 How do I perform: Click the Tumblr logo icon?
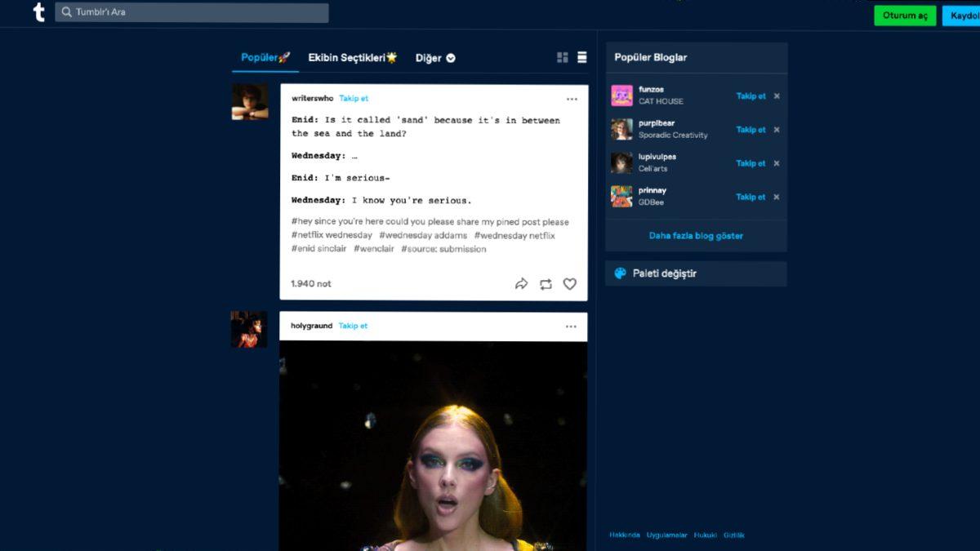(x=38, y=12)
